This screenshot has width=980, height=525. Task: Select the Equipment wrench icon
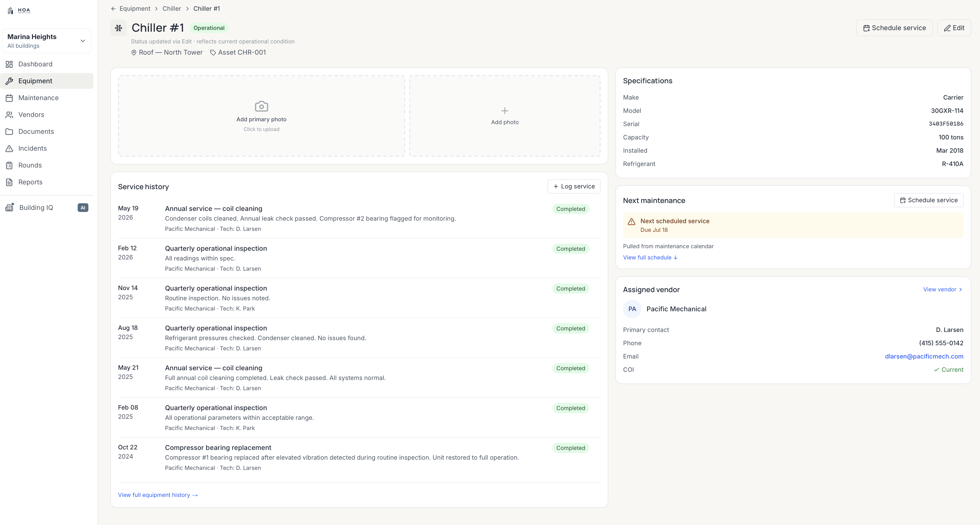[9, 81]
